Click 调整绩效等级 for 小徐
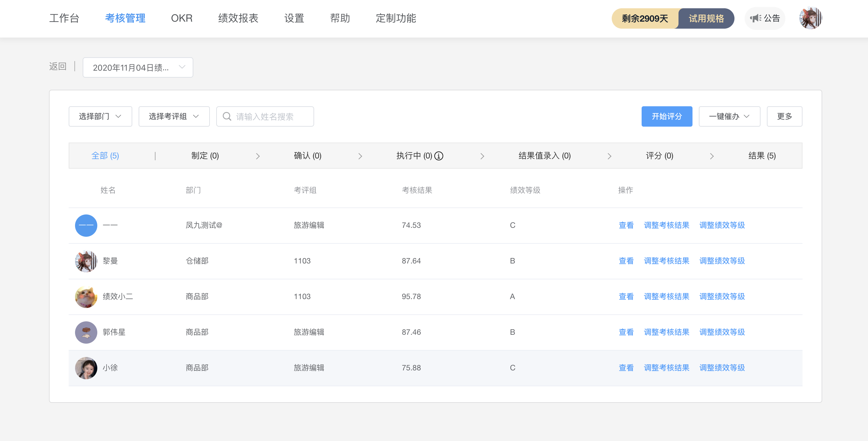Image resolution: width=868 pixels, height=441 pixels. coord(722,368)
